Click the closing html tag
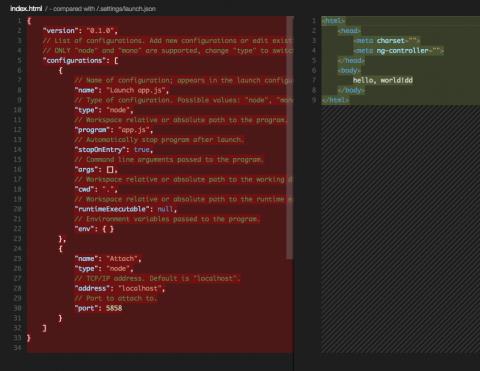The width and height of the screenshot is (480, 371). point(335,100)
